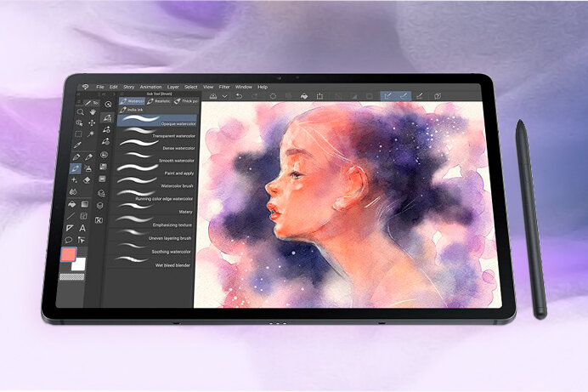Open the Select menu

pos(191,87)
